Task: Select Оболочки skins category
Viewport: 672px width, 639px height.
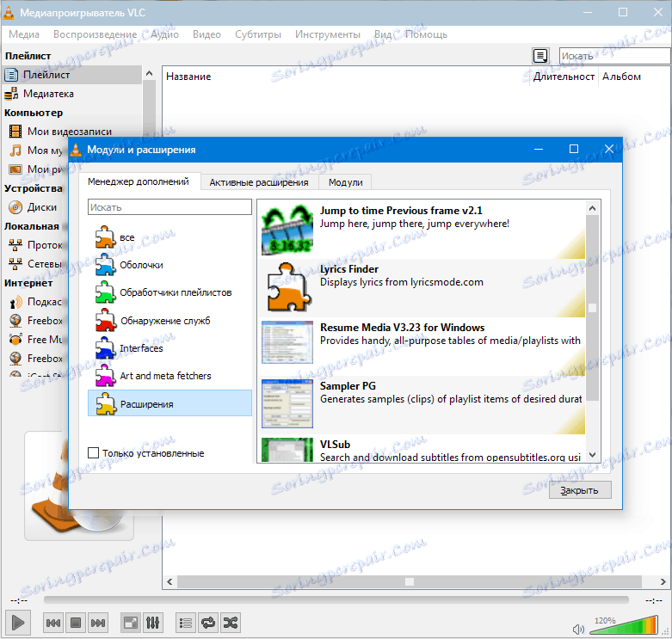Action: (170, 265)
